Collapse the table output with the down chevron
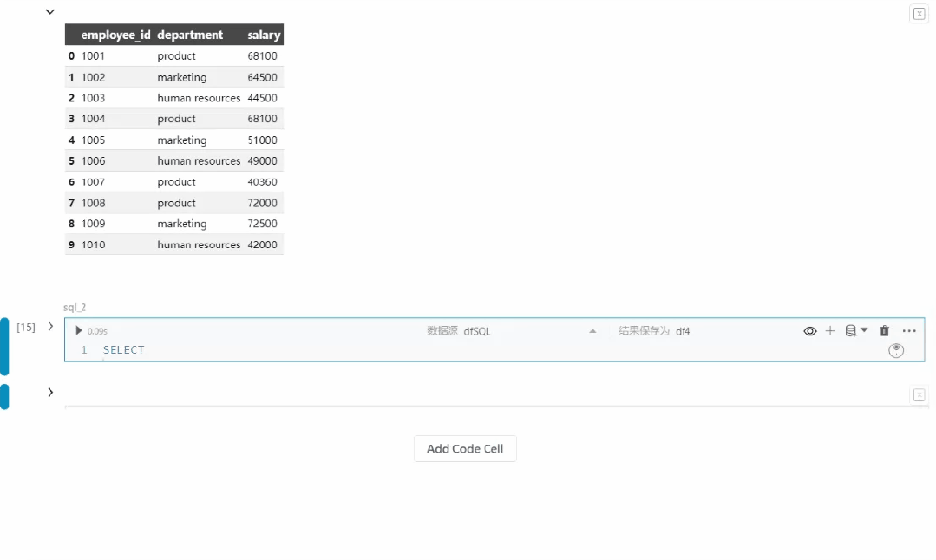Viewport: 936px width, 560px height. [x=50, y=12]
